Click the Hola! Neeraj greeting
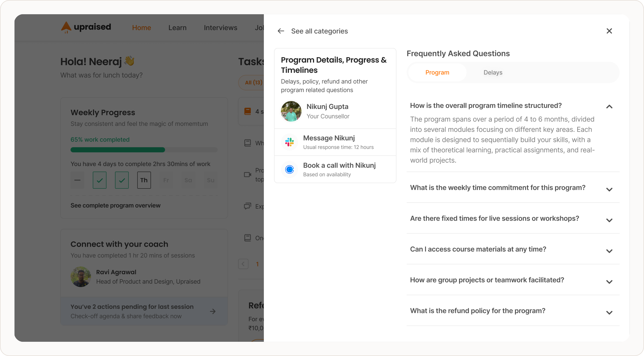The image size is (644, 356). coord(91,62)
